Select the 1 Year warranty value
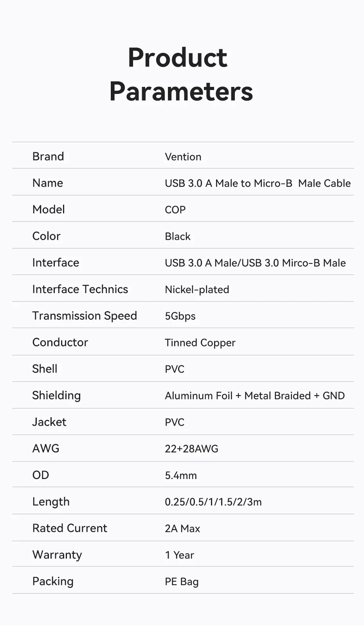 [x=179, y=555]
